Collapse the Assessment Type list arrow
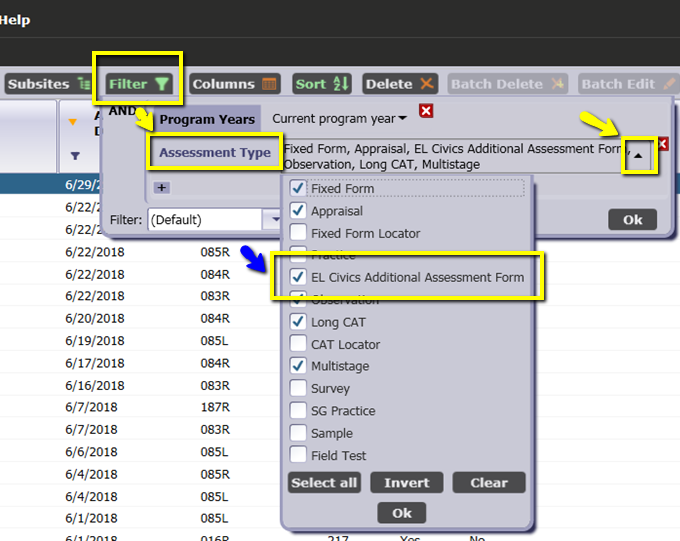This screenshot has height=541, width=680. pos(638,156)
